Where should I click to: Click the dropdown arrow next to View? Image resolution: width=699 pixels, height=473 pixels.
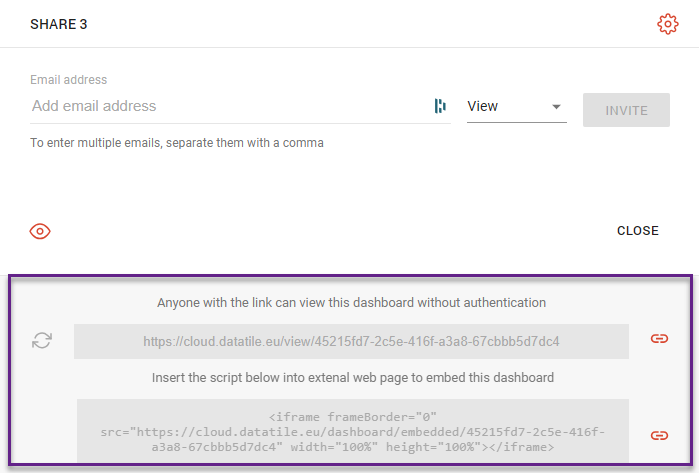coord(556,107)
